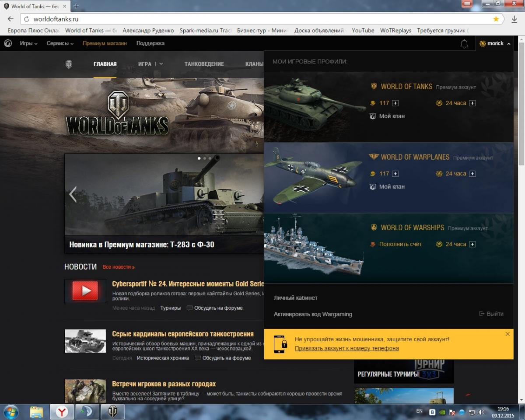Screen dimensions: 525x420
Task: Select the КЛАНЫ navigation tab
Action: point(254,64)
